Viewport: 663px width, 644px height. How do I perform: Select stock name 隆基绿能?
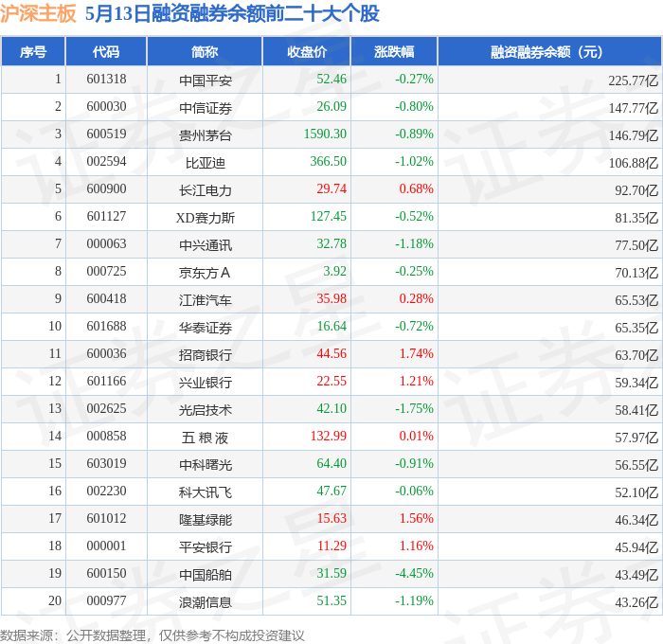(206, 520)
